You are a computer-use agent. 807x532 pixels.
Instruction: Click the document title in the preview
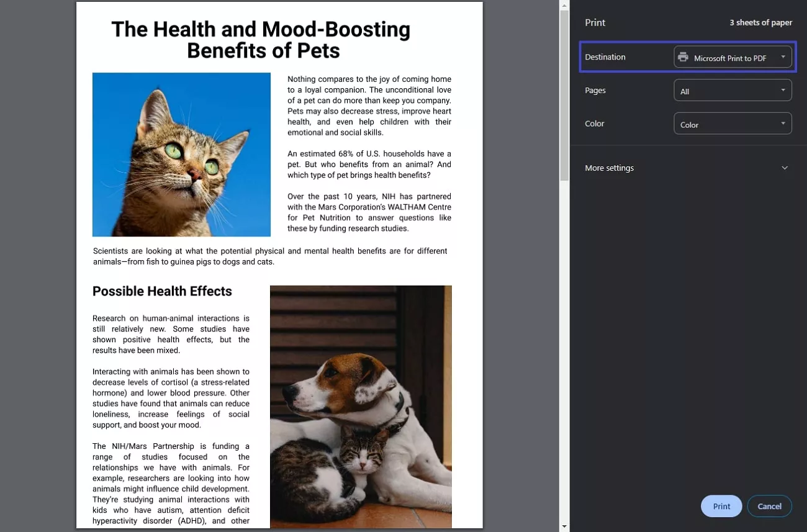point(261,40)
